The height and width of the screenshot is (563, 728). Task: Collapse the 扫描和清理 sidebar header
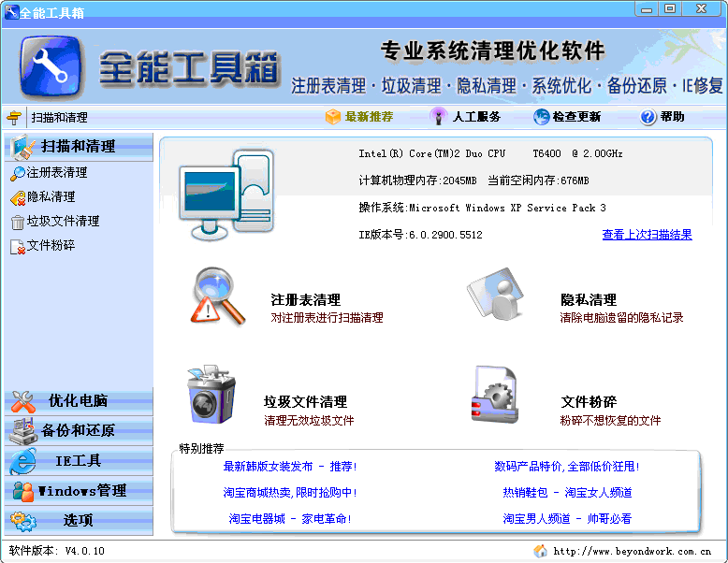79,147
